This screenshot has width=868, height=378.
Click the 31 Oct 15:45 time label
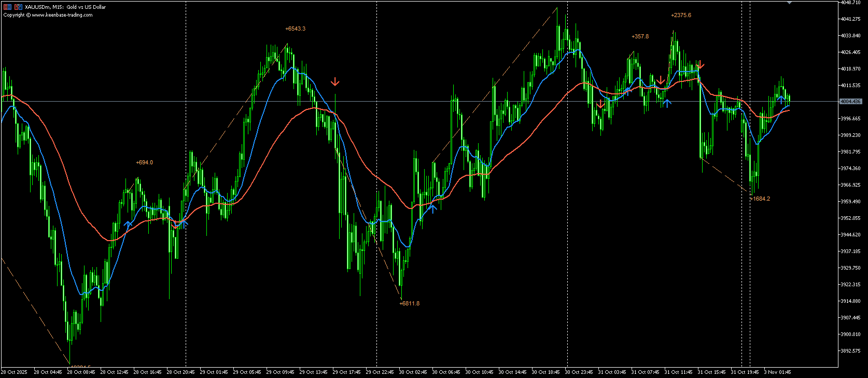point(711,372)
